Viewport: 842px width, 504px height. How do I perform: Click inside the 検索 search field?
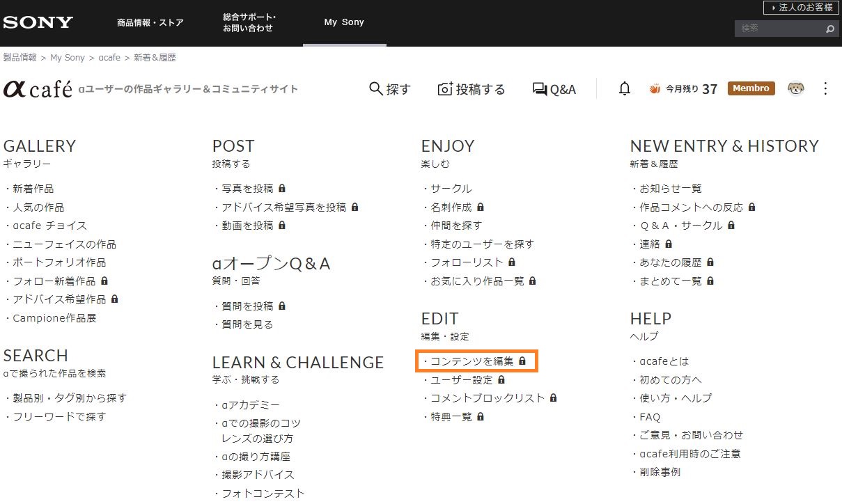click(777, 29)
